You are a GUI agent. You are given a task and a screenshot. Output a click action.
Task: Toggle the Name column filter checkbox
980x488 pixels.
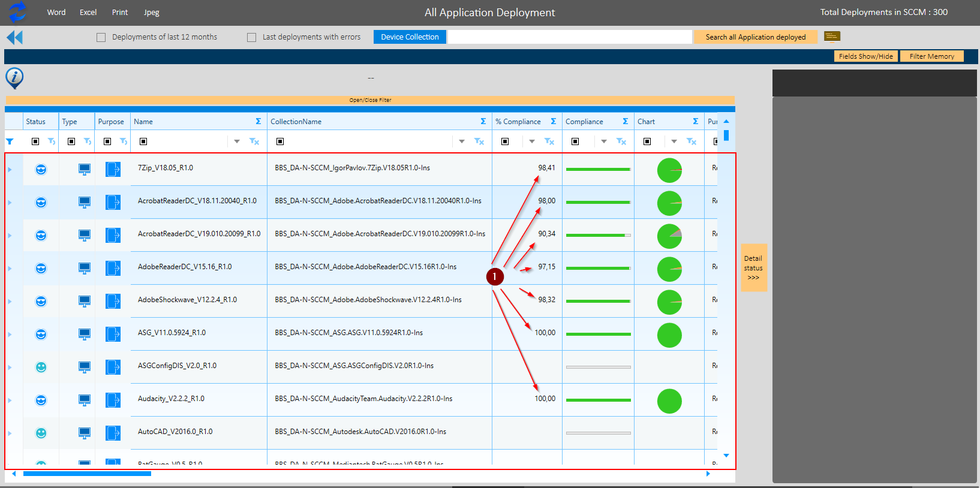143,141
